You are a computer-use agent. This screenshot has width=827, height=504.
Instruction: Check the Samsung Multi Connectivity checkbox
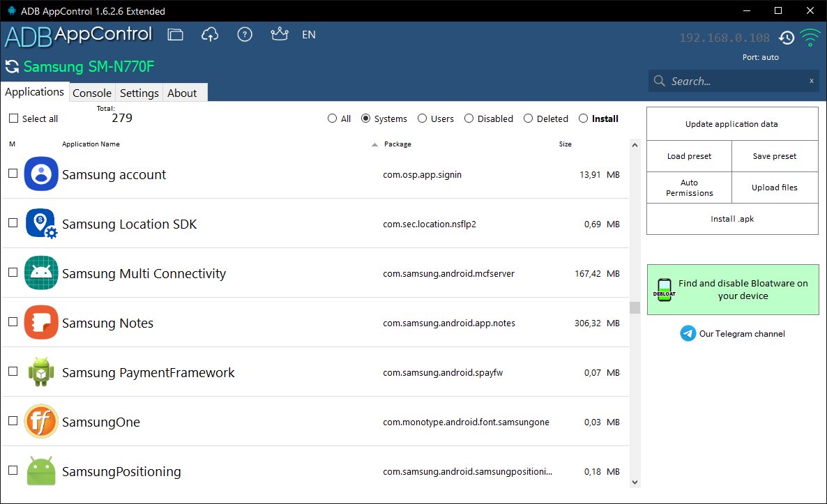(13, 273)
